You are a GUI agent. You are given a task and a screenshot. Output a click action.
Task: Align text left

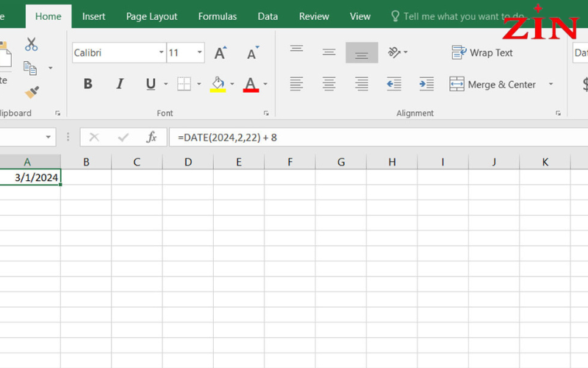(x=296, y=84)
